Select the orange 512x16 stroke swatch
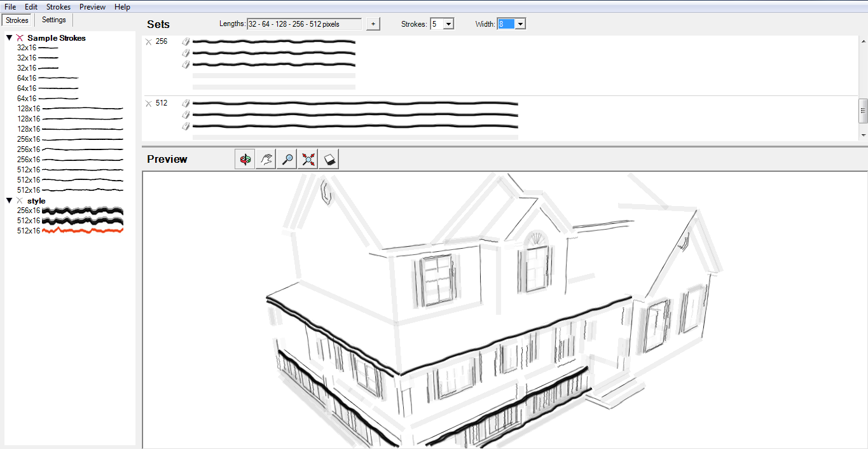The width and height of the screenshot is (868, 449). [83, 231]
